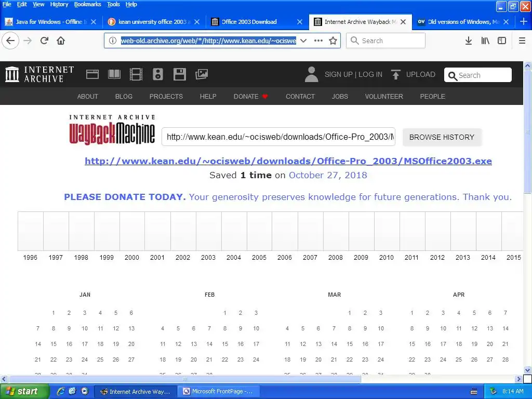The height and width of the screenshot is (399, 532).
Task: Reload the current page
Action: tap(44, 41)
